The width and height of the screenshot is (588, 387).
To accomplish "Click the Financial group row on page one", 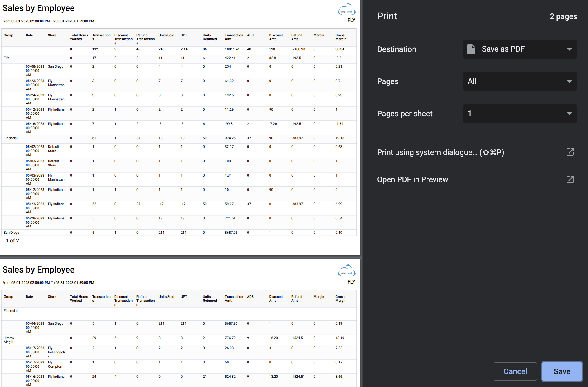I will click(179, 138).
